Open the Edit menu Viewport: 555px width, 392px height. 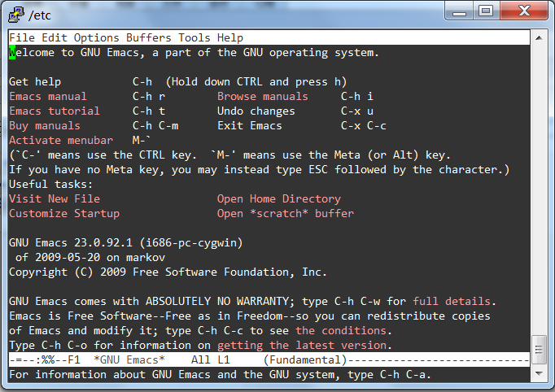(x=55, y=38)
